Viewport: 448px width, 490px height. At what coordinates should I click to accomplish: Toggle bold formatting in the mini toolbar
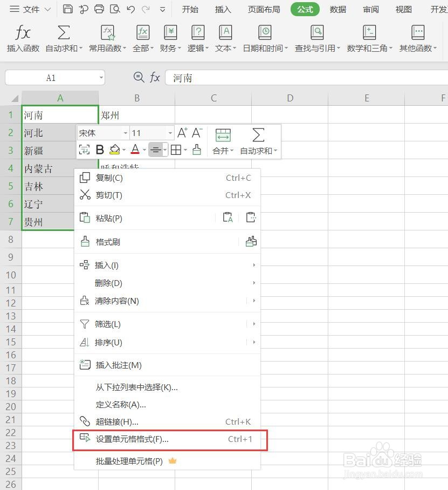100,149
